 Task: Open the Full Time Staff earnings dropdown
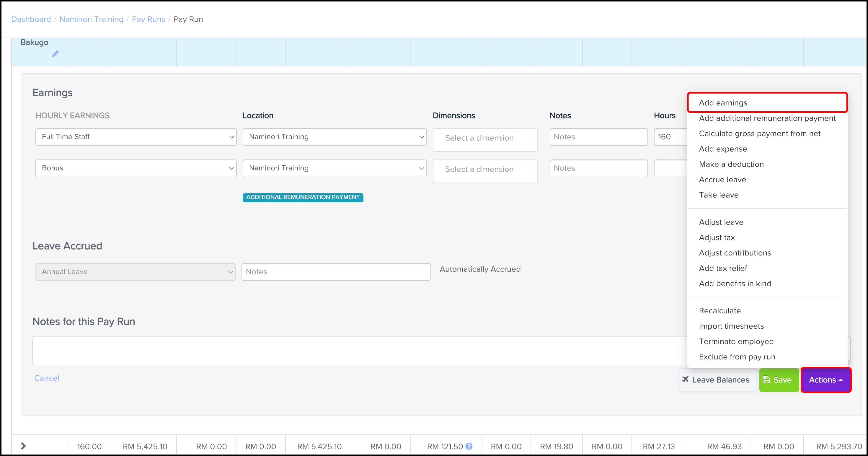[x=136, y=137]
